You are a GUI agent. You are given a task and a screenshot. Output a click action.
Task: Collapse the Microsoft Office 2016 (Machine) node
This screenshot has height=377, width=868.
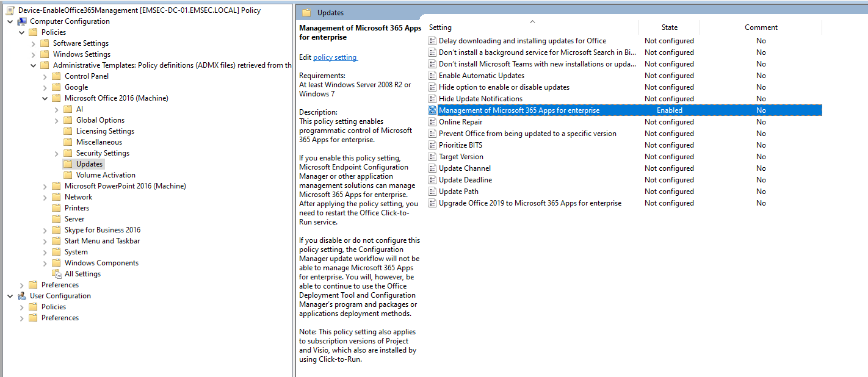pyautogui.click(x=45, y=98)
